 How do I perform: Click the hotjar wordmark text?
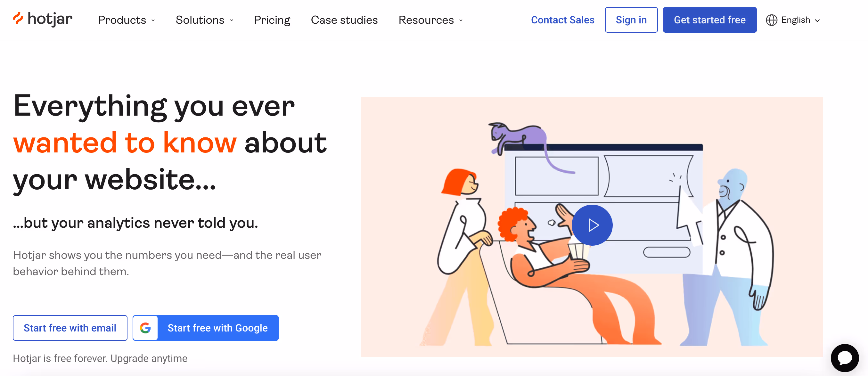click(50, 19)
